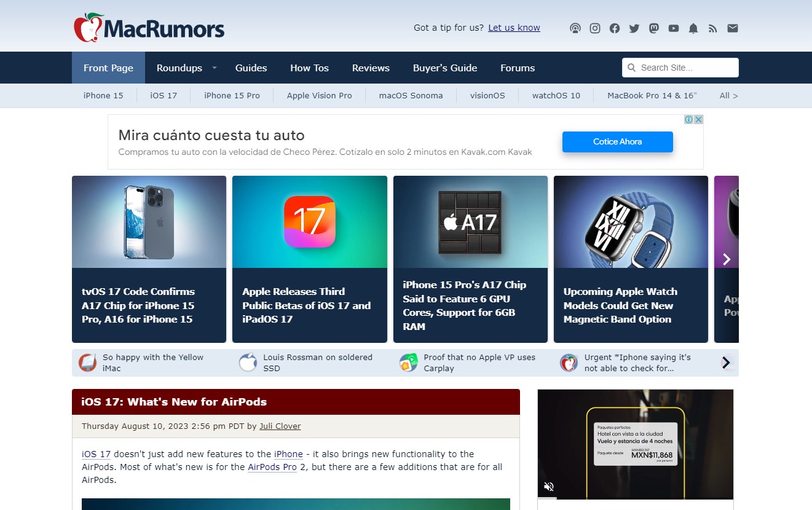Advance carousel with the right arrow
This screenshot has width=812, height=510.
[x=727, y=259]
